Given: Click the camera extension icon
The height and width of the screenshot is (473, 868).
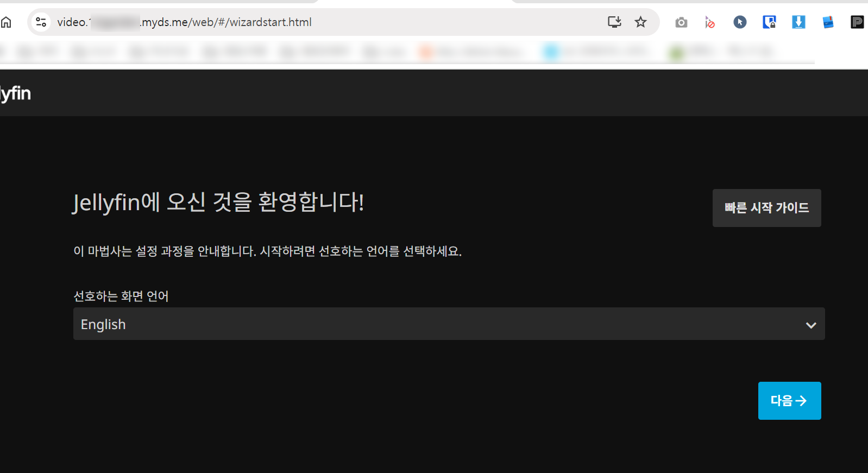Looking at the screenshot, I should pos(681,22).
